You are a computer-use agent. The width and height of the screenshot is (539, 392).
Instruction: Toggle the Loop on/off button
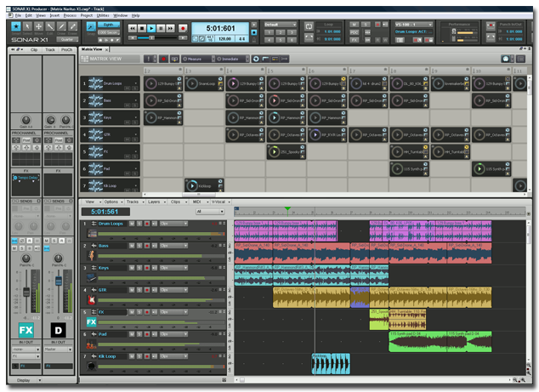[x=309, y=26]
